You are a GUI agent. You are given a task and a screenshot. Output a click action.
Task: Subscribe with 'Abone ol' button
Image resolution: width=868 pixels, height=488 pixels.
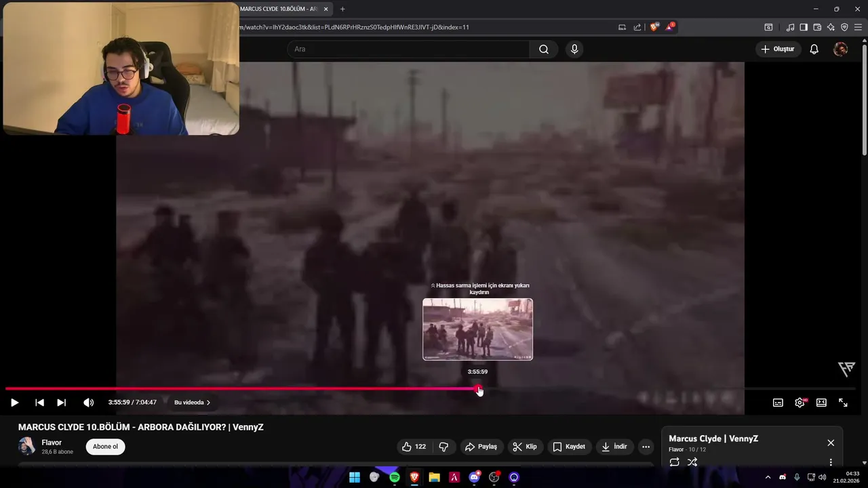[x=105, y=447]
